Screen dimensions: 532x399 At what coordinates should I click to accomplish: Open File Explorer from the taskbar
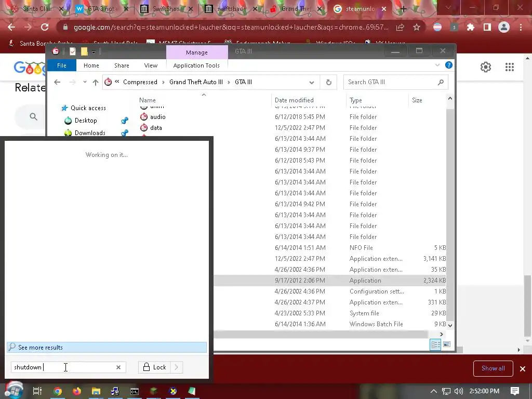96,391
